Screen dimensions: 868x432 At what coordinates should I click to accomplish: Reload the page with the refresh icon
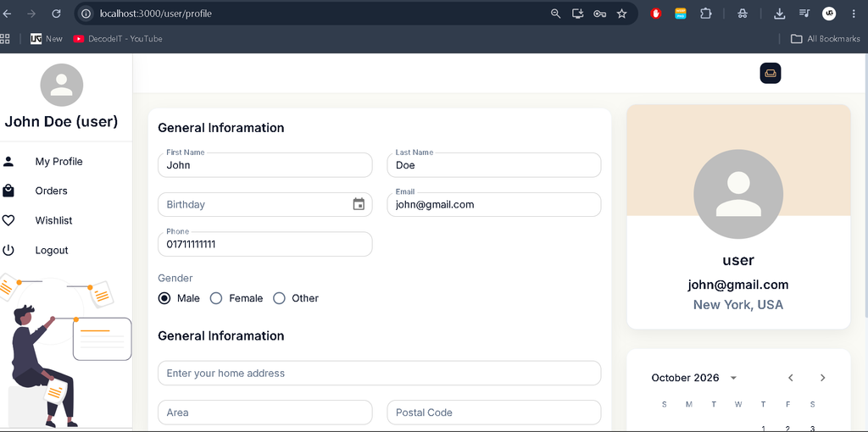point(56,14)
